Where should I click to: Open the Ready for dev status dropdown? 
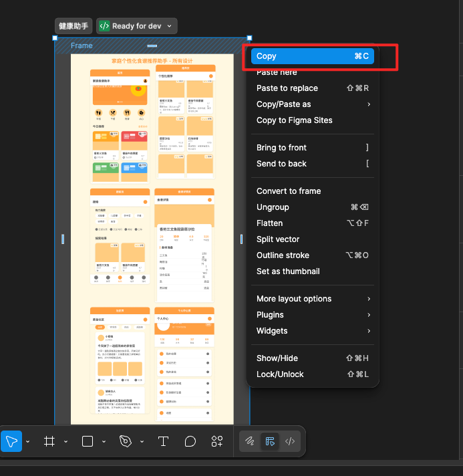point(170,26)
